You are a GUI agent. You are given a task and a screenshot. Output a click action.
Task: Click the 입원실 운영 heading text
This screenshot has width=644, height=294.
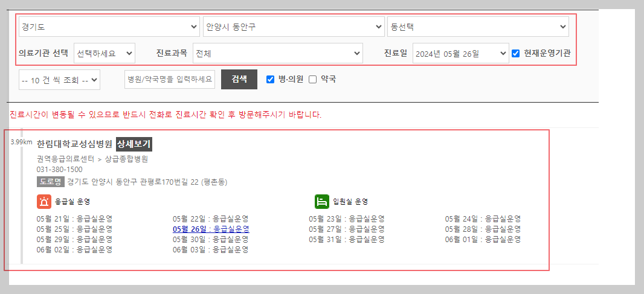pos(350,202)
